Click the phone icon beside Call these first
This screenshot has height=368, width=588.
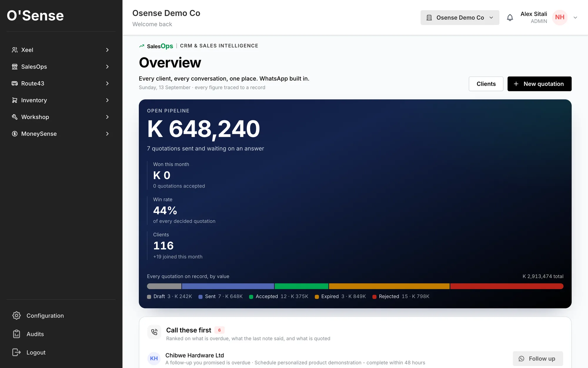tap(154, 332)
